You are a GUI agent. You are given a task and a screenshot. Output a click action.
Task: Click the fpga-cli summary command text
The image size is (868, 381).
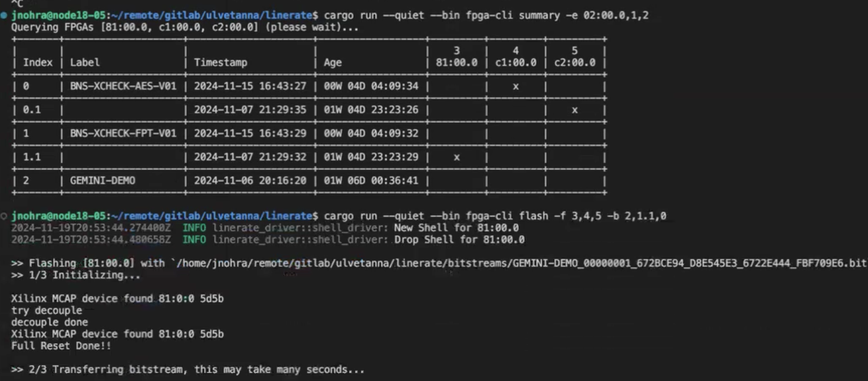(486, 15)
